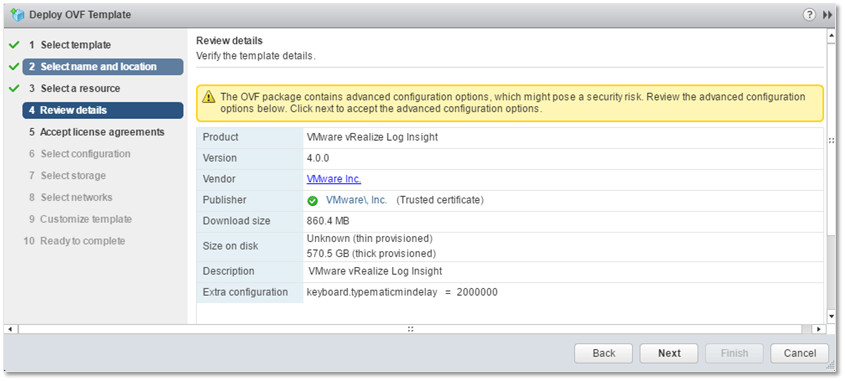Open step 2 Select name and location
This screenshot has width=845, height=381.
point(103,67)
